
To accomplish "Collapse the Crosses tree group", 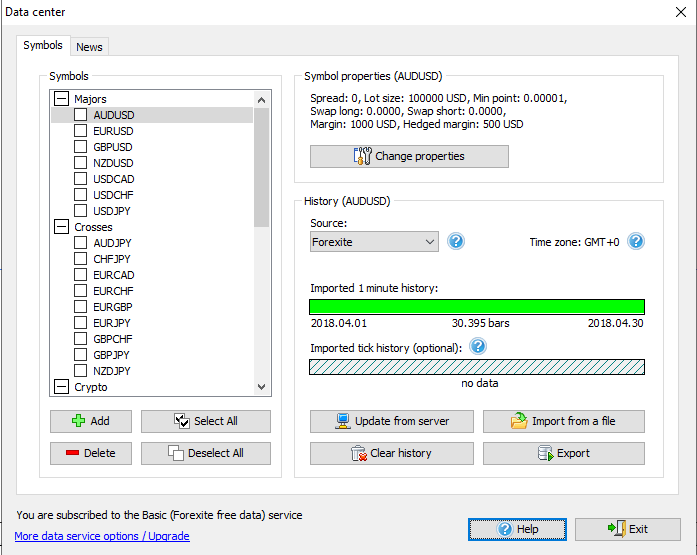I will pos(61,227).
